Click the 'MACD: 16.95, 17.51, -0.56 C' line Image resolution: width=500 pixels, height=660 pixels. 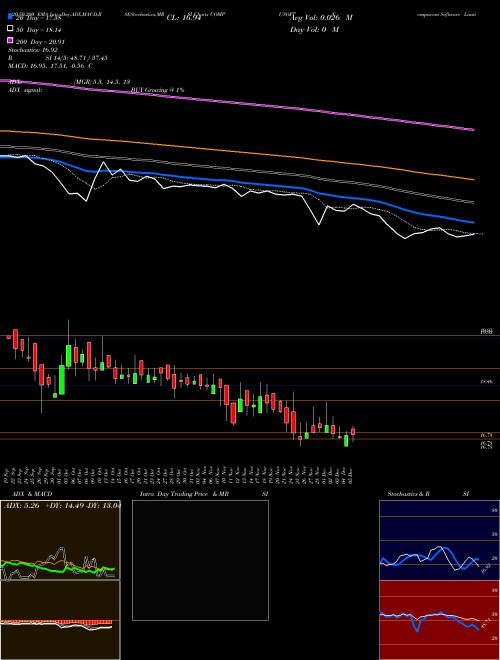tap(51, 66)
